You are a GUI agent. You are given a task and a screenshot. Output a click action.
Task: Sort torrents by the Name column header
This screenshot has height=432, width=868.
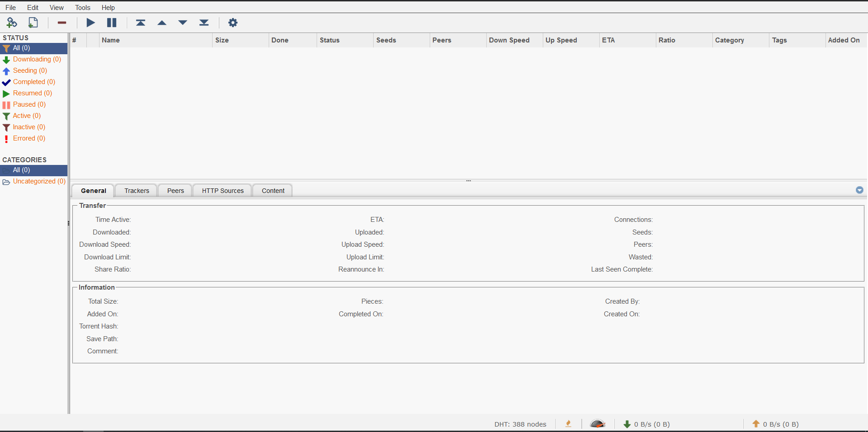pos(110,40)
